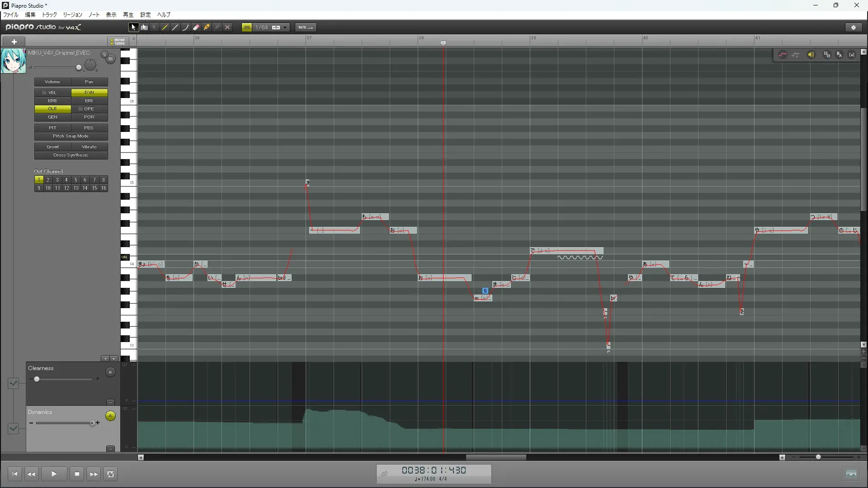Mute the MIKU track with m button
The image size is (868, 488).
[111, 59]
